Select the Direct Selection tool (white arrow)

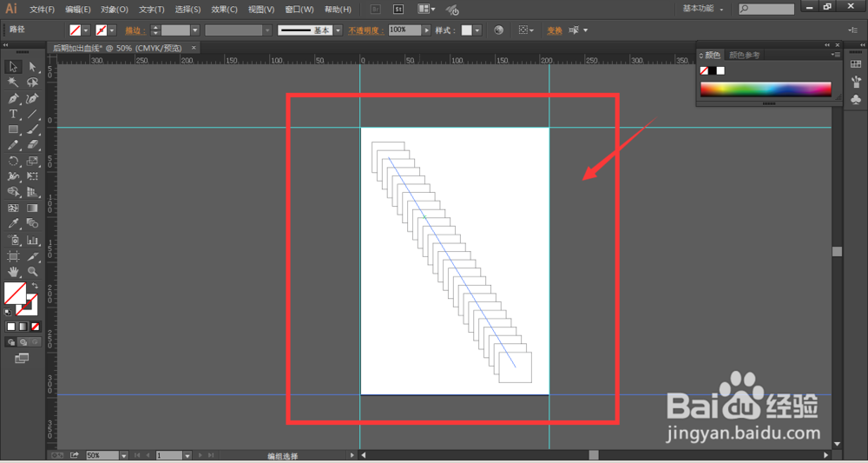[x=33, y=67]
